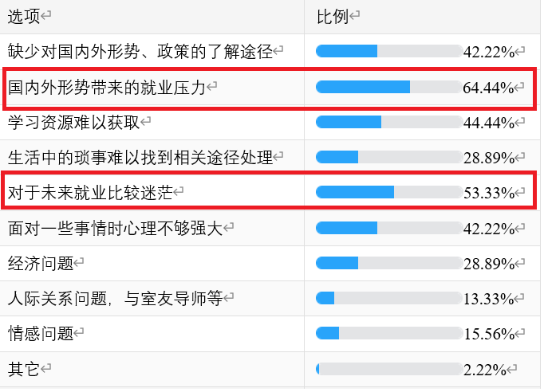
Task: Click the 比例 column header
Action: point(332,15)
